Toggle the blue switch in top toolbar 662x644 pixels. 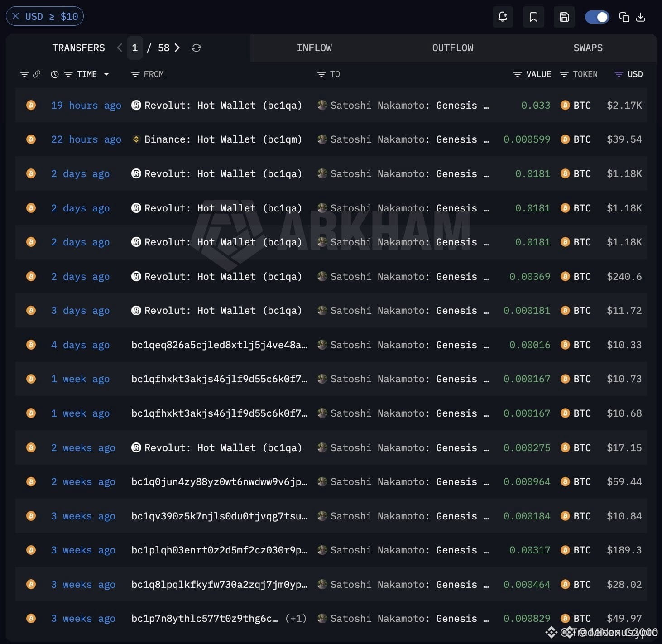pyautogui.click(x=597, y=17)
